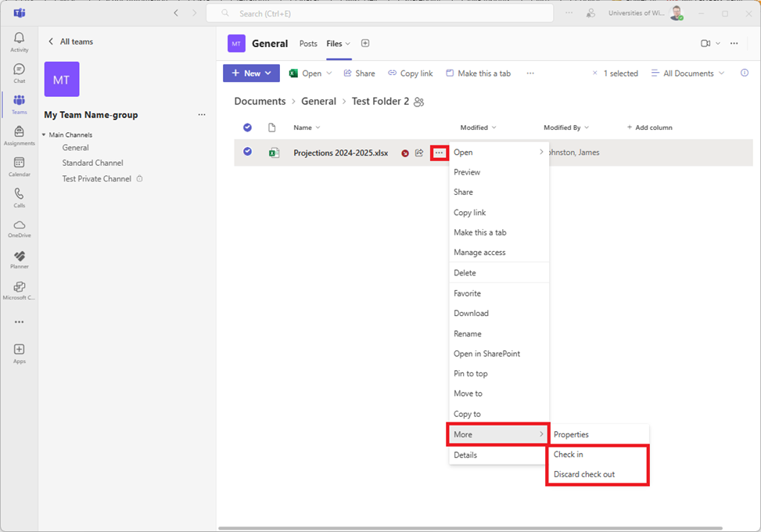Open the Planner app icon
The image size is (761, 532).
19,259
